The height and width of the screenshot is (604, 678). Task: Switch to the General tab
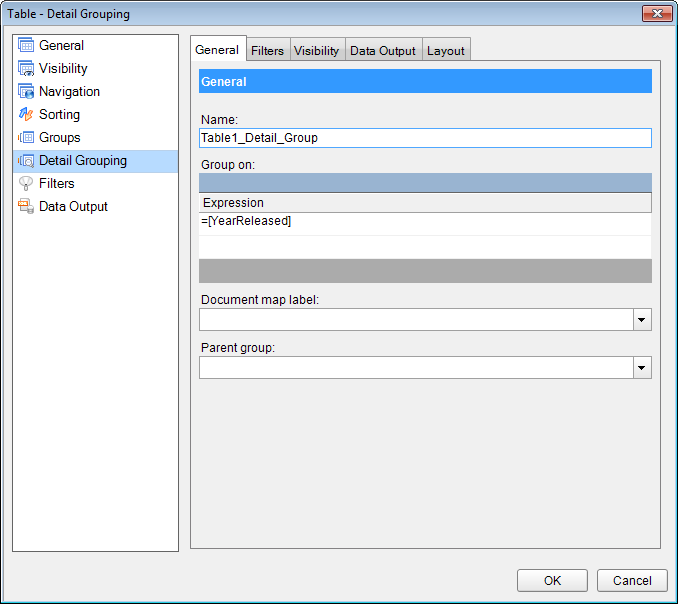pos(217,50)
